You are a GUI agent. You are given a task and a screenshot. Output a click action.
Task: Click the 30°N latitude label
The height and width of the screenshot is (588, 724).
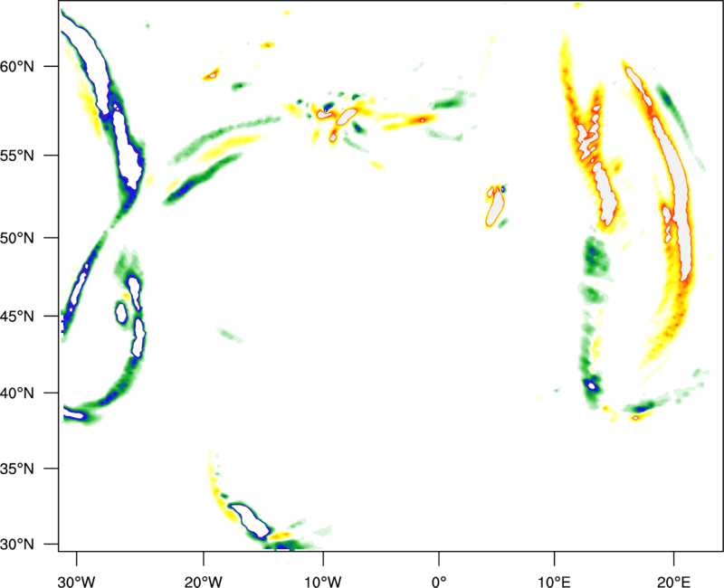(x=17, y=545)
